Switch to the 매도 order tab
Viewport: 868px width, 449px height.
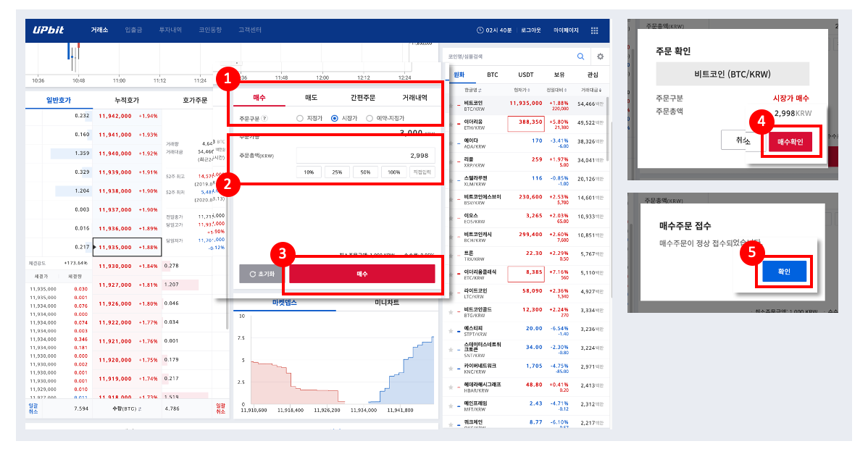point(311,98)
